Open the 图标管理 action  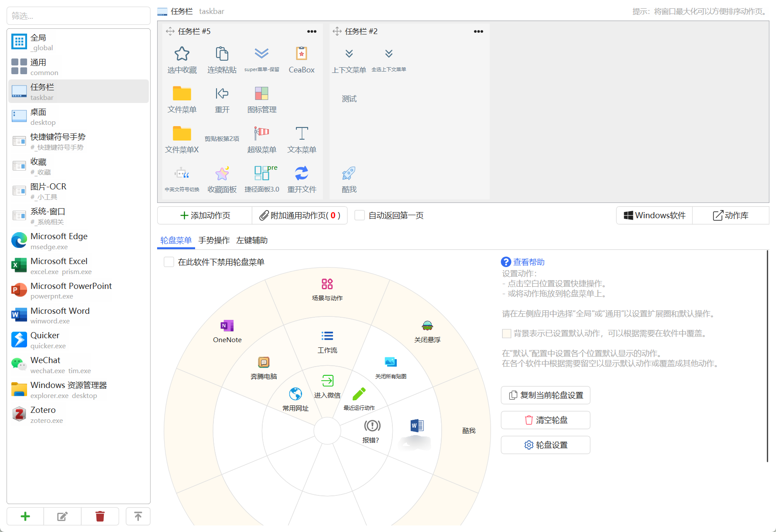(262, 100)
